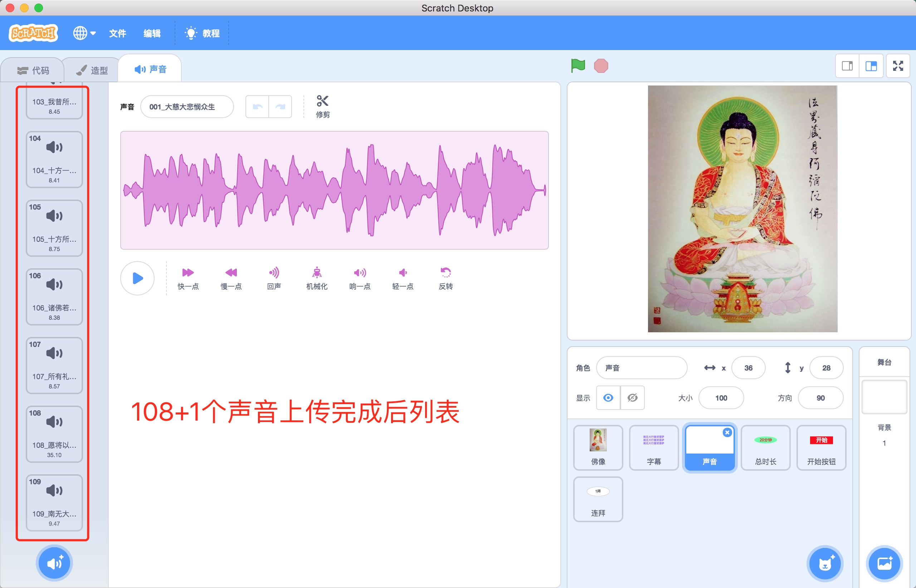This screenshot has height=588, width=916.
Task: Apply the reverse (反转) effect
Action: coord(445,279)
